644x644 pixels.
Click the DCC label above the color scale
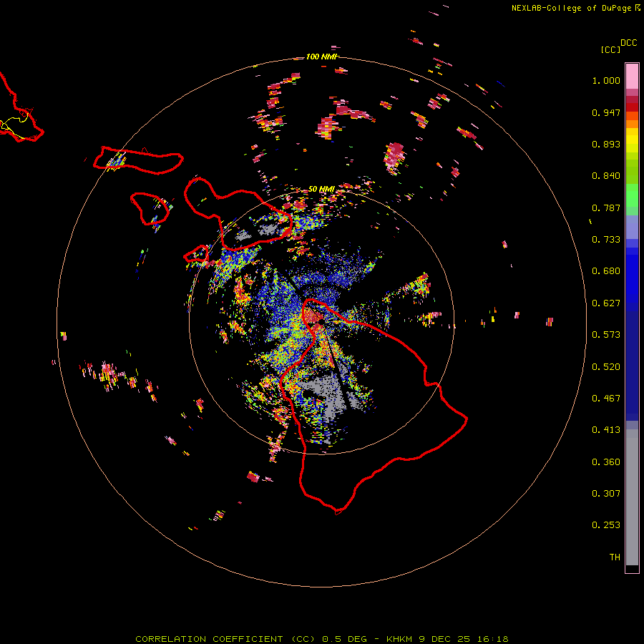click(x=629, y=43)
